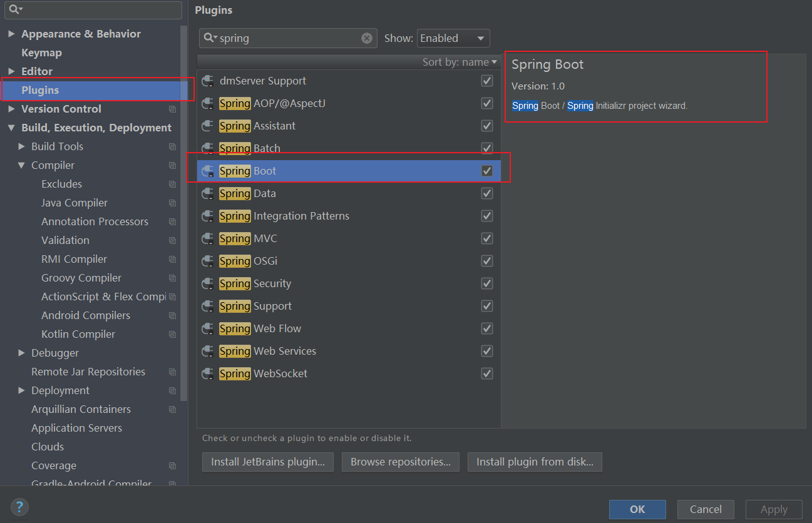This screenshot has width=812, height=523.
Task: Select the Spring Web Services plugin row
Action: coord(349,351)
